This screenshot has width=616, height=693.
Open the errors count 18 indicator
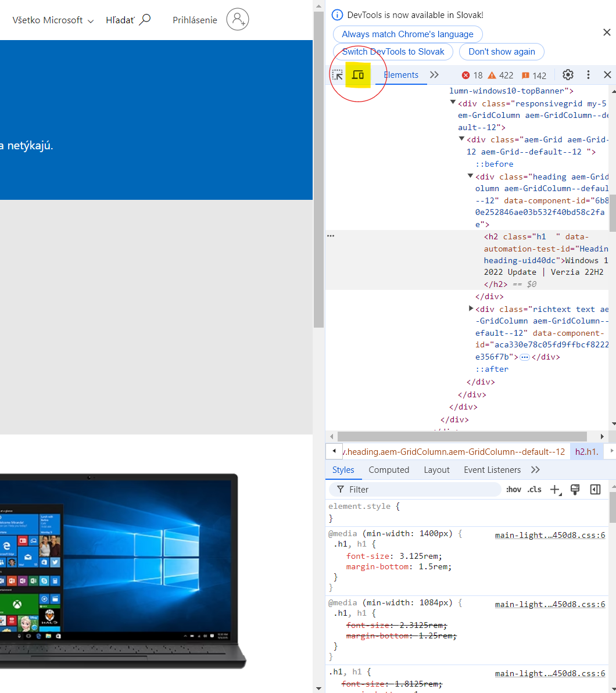tap(472, 76)
